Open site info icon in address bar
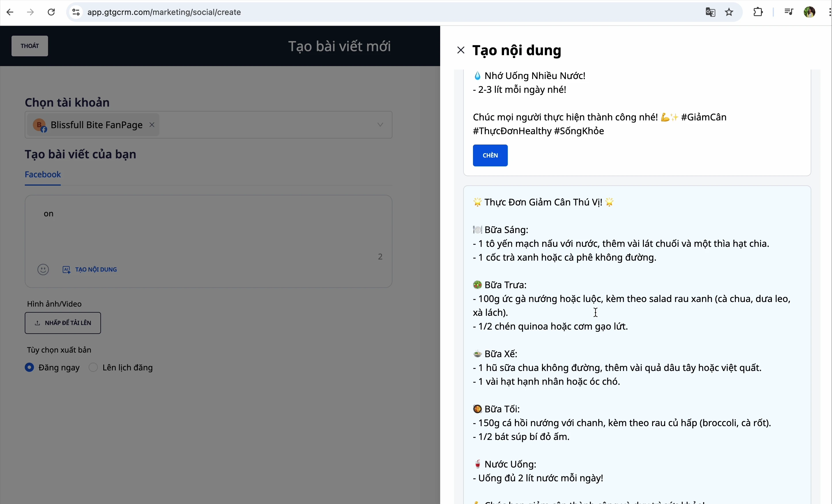The image size is (832, 504). pos(76,12)
